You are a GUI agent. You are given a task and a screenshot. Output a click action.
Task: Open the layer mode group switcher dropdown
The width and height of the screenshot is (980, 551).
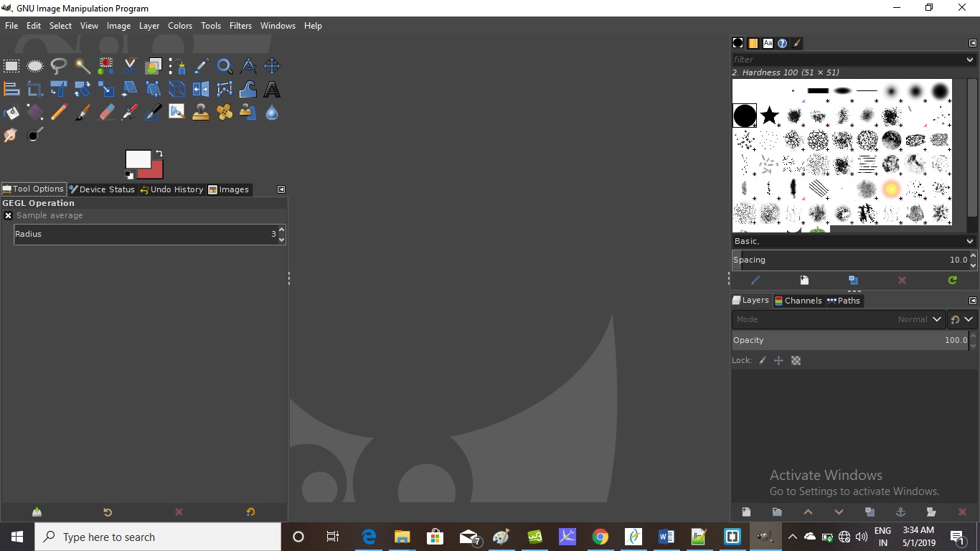point(962,319)
